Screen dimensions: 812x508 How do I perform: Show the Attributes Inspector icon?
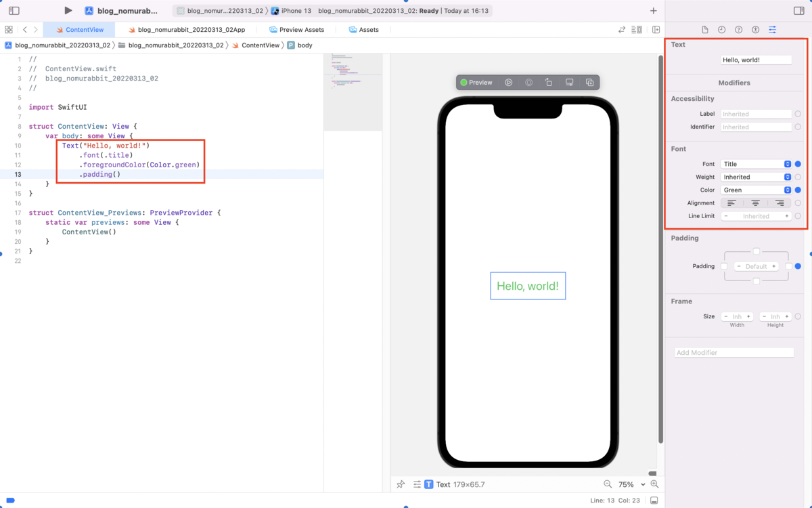point(773,29)
